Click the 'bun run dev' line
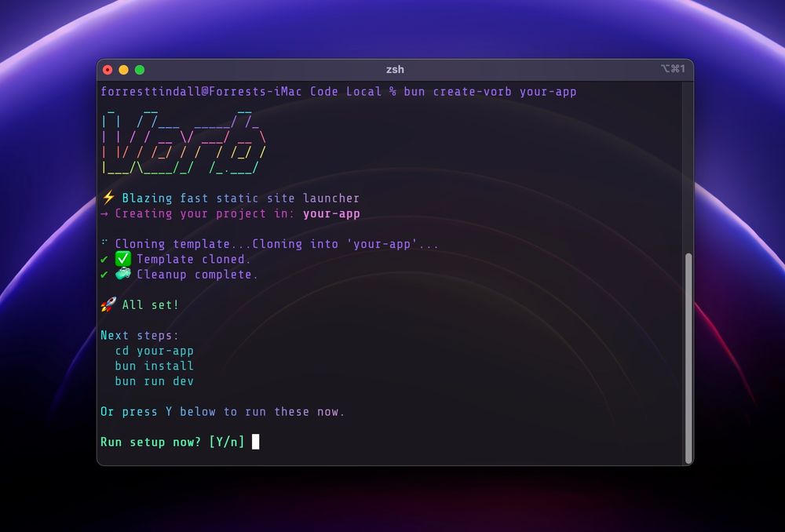The height and width of the screenshot is (532, 785). pyautogui.click(x=154, y=381)
